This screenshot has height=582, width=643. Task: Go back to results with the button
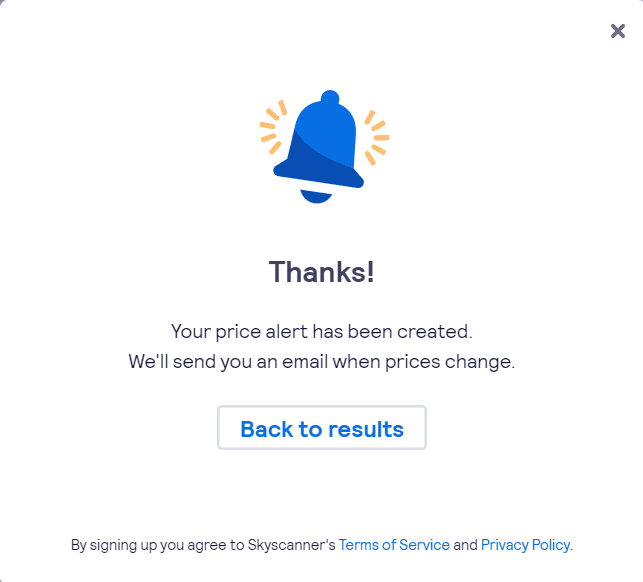point(322,428)
